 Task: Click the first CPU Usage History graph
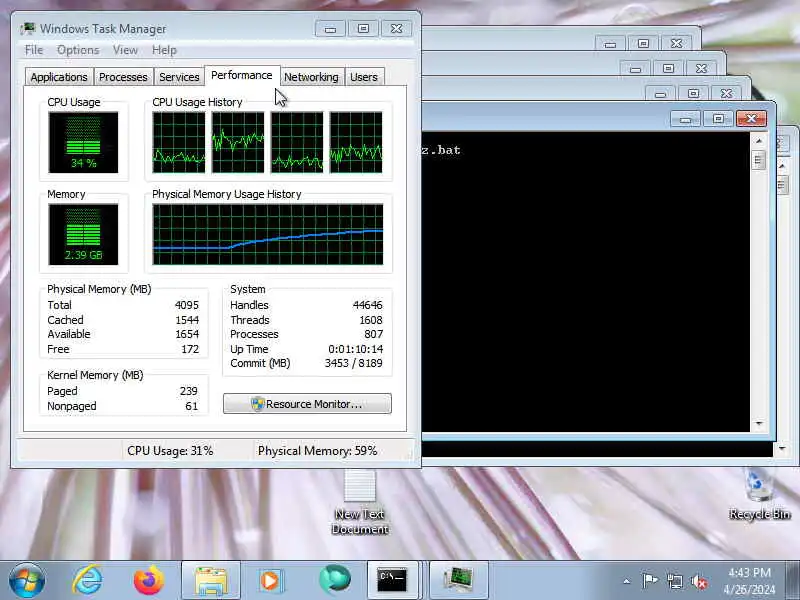[x=179, y=142]
